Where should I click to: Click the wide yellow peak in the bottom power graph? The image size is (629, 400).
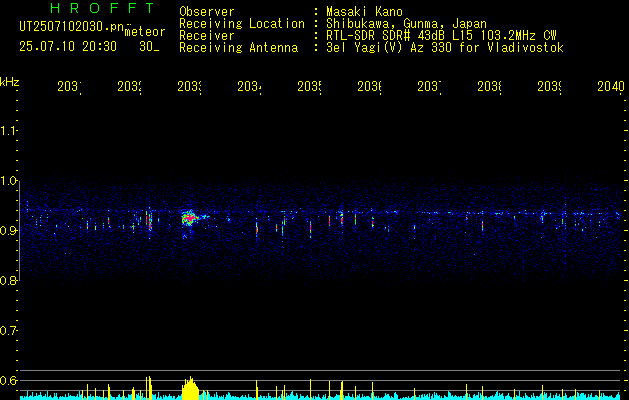pyautogui.click(x=191, y=388)
